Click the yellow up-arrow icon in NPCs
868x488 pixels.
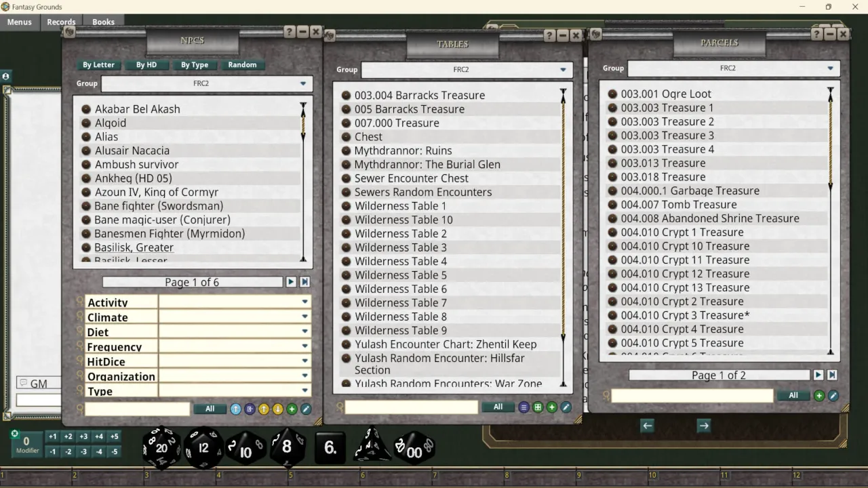264,409
